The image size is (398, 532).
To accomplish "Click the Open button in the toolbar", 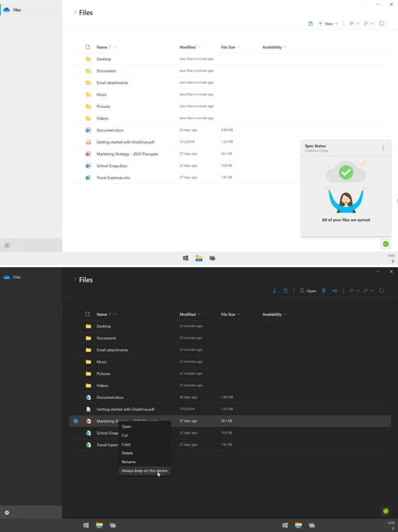I will coord(308,291).
